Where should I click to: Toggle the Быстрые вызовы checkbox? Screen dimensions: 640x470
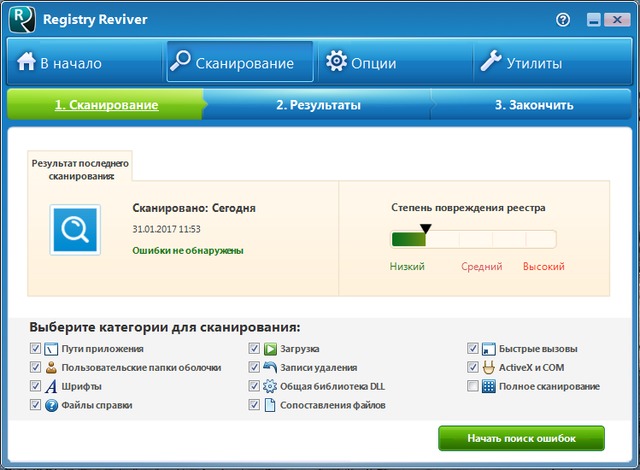pyautogui.click(x=473, y=349)
